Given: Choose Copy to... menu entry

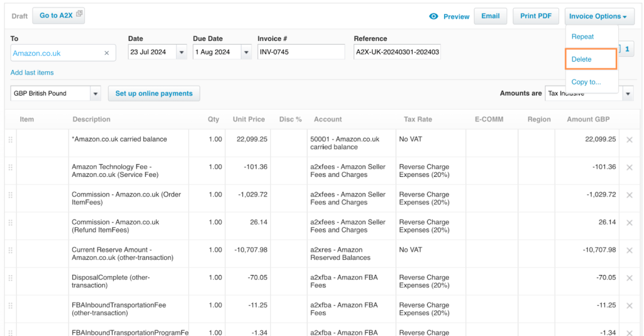Looking at the screenshot, I should point(586,82).
